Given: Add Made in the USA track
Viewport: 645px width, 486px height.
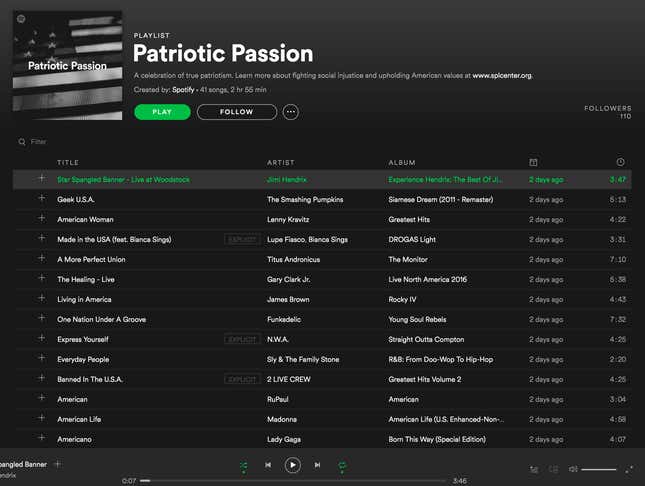Looking at the screenshot, I should 42,238.
